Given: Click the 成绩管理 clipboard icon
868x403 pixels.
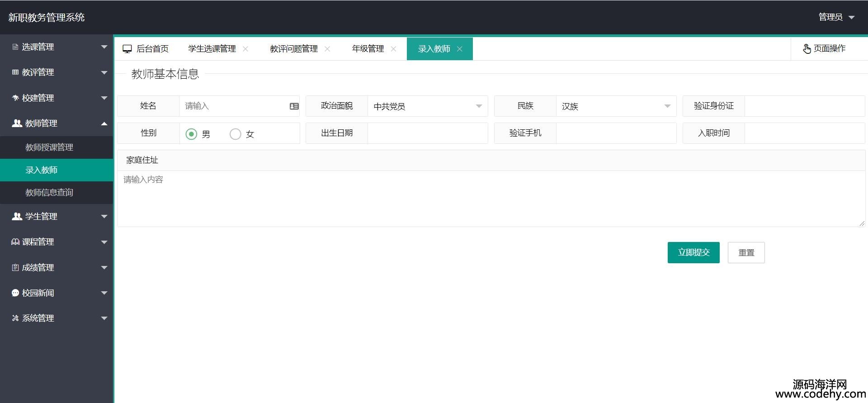Looking at the screenshot, I should (15, 267).
